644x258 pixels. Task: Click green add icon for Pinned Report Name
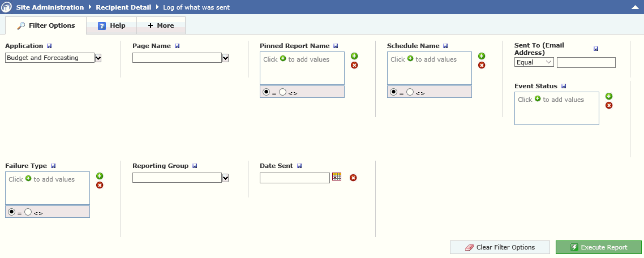coord(354,56)
